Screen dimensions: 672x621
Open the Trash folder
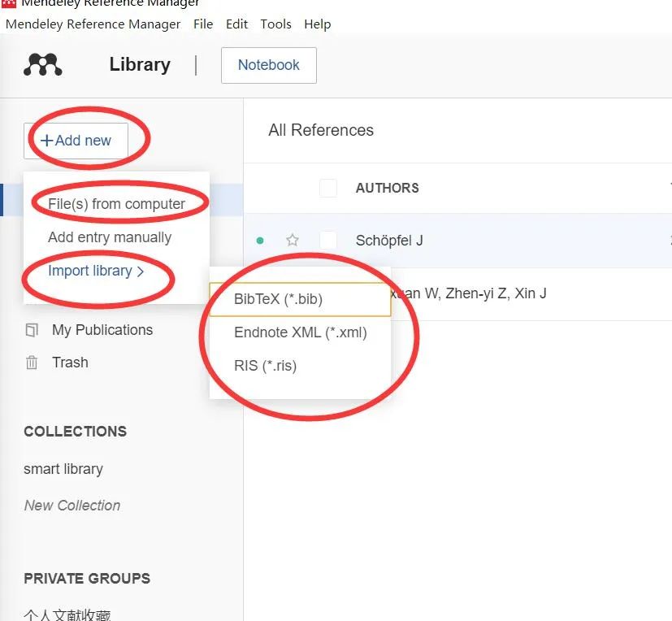[70, 363]
